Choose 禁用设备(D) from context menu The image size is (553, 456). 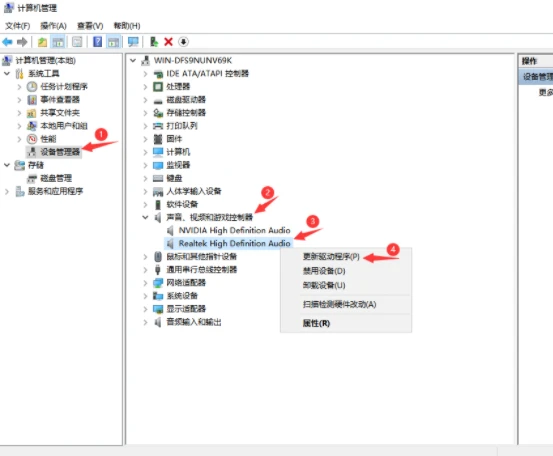pos(324,271)
